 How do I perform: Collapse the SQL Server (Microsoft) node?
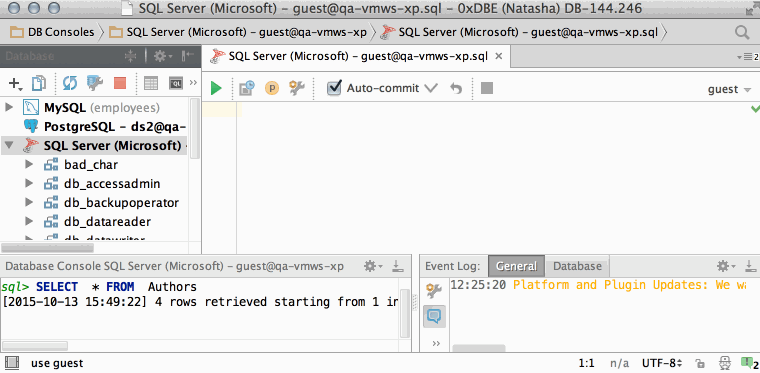[9, 145]
